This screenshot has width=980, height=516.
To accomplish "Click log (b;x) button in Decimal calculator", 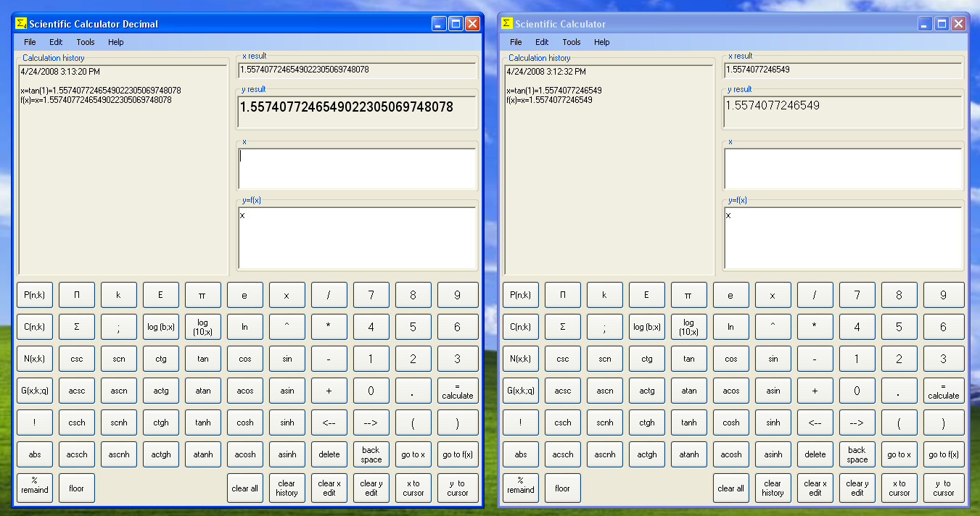I will coord(161,327).
